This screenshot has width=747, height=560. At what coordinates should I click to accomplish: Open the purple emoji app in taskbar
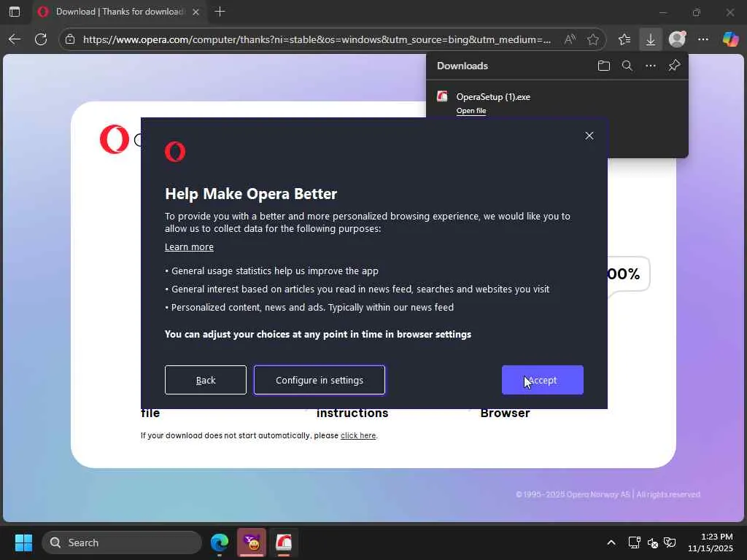tap(252, 542)
